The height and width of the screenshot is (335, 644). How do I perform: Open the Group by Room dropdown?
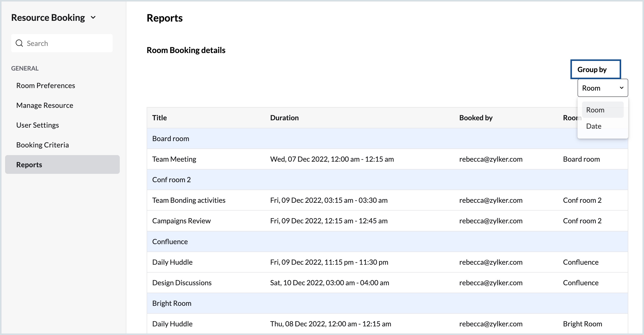[x=602, y=88]
